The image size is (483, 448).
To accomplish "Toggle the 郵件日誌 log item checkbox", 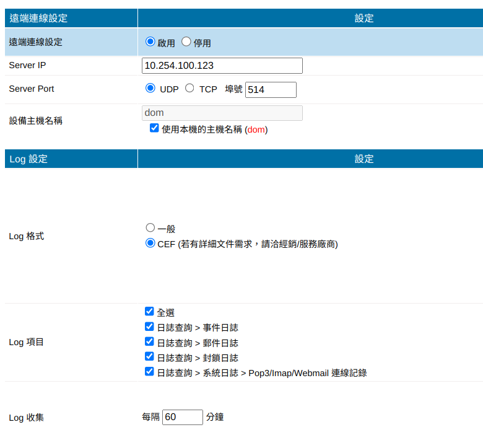I will click(x=149, y=342).
